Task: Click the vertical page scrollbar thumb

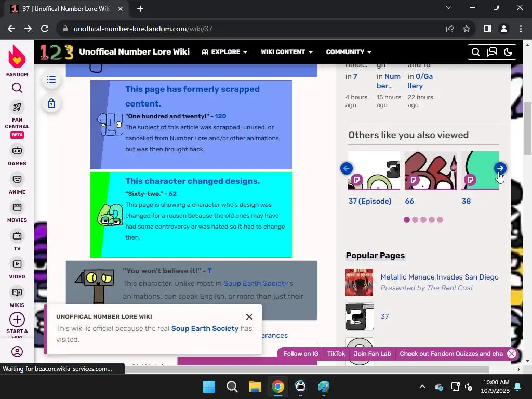Action: pos(527,128)
